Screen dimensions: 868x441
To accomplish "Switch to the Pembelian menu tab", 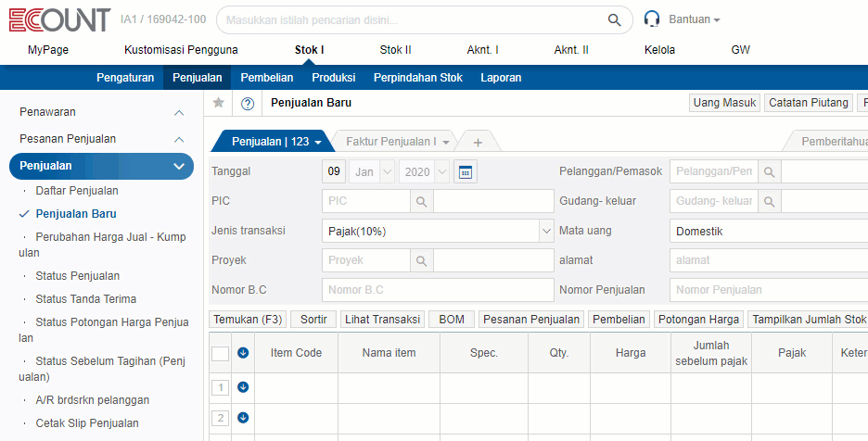I will [x=267, y=78].
